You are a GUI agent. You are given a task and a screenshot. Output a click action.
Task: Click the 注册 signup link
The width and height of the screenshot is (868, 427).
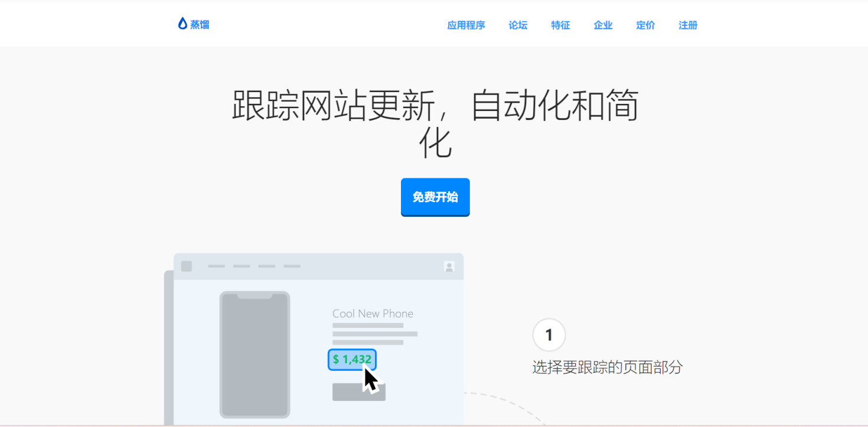pyautogui.click(x=687, y=25)
